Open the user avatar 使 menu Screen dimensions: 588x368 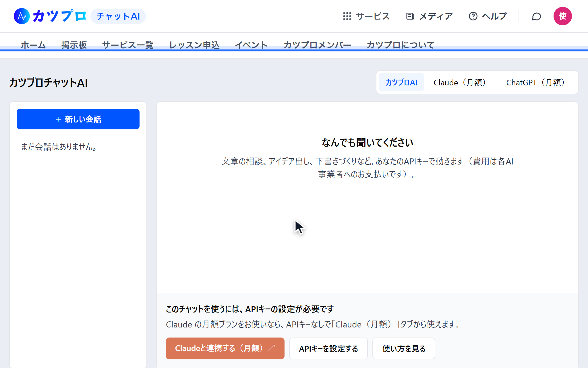[x=562, y=16]
